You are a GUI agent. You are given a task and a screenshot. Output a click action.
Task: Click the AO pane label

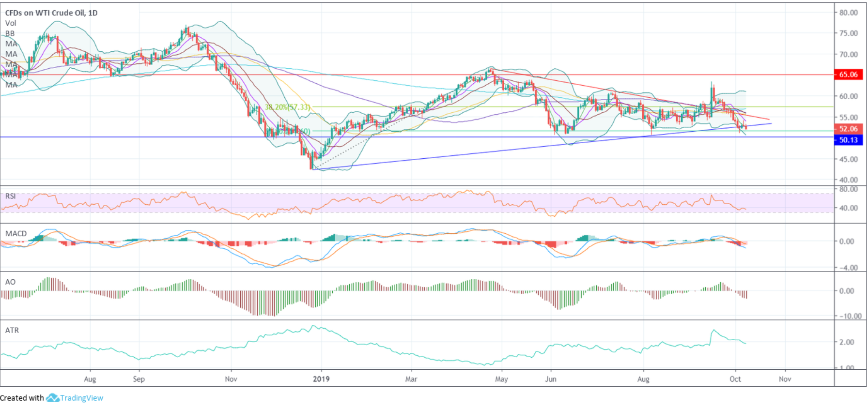(x=10, y=282)
